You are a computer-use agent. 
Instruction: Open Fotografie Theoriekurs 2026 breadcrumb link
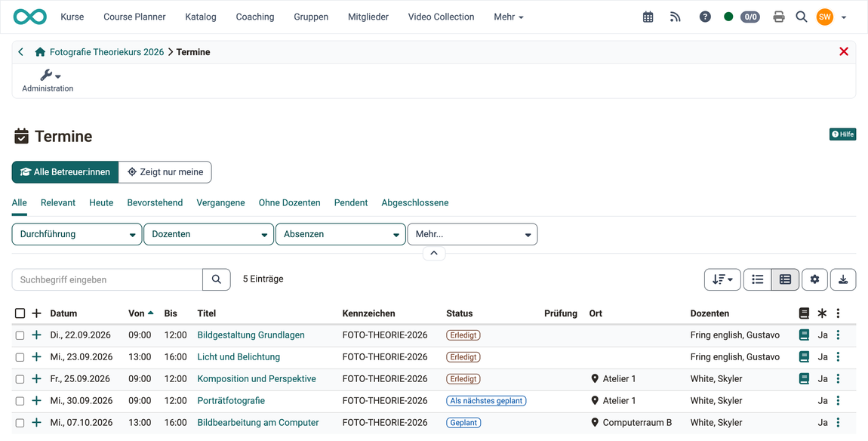tap(107, 52)
